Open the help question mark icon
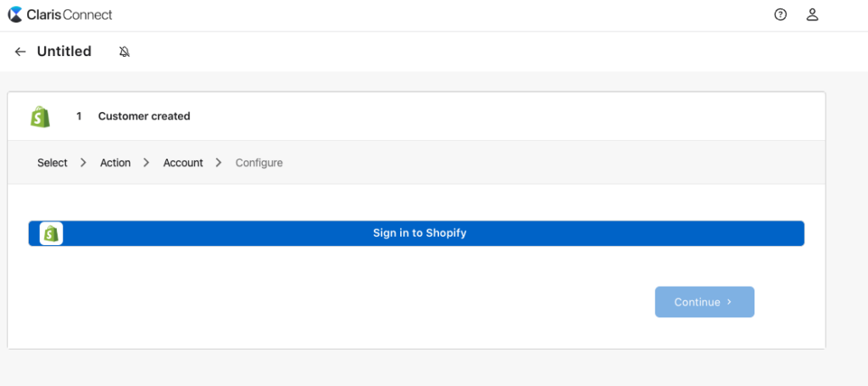The image size is (868, 386). click(780, 15)
